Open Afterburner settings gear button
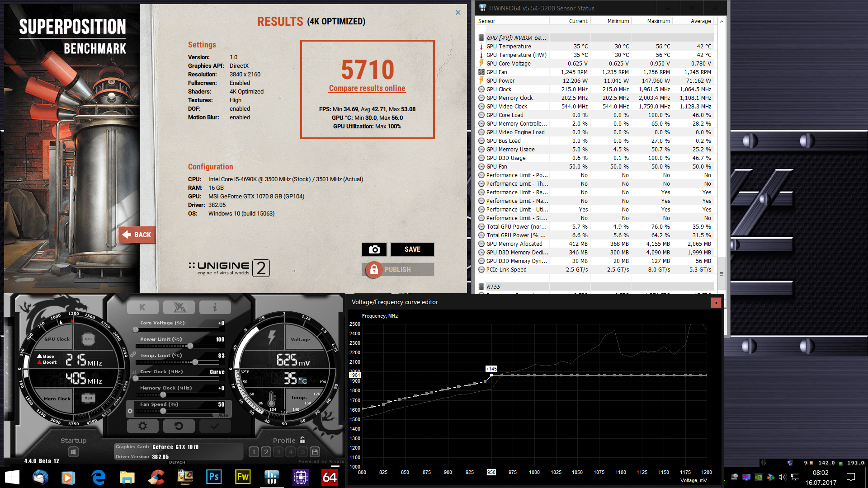Screen dimensions: 868x488 142,426
